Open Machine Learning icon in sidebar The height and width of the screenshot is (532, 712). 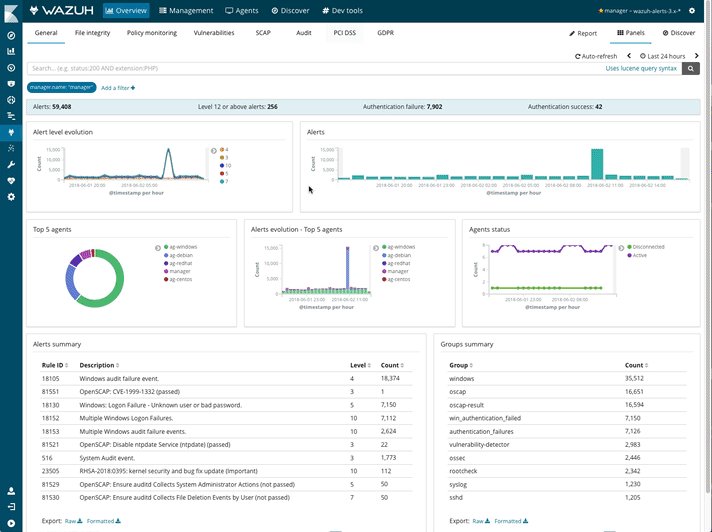[11, 148]
